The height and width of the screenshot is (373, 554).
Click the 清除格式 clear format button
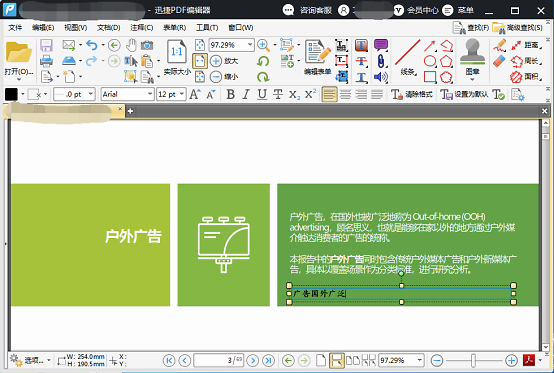tap(412, 94)
